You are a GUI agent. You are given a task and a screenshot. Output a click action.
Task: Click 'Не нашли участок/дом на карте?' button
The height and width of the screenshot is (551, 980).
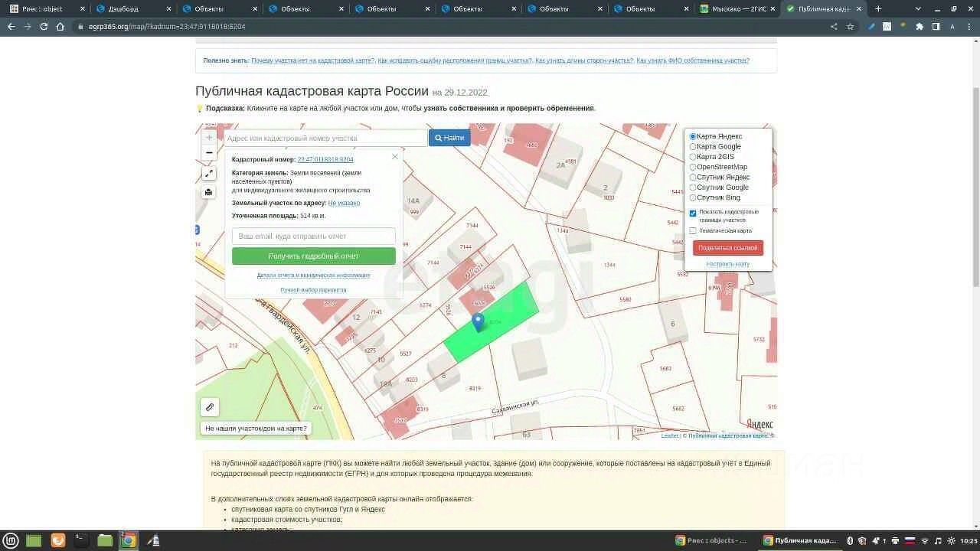pyautogui.click(x=256, y=429)
